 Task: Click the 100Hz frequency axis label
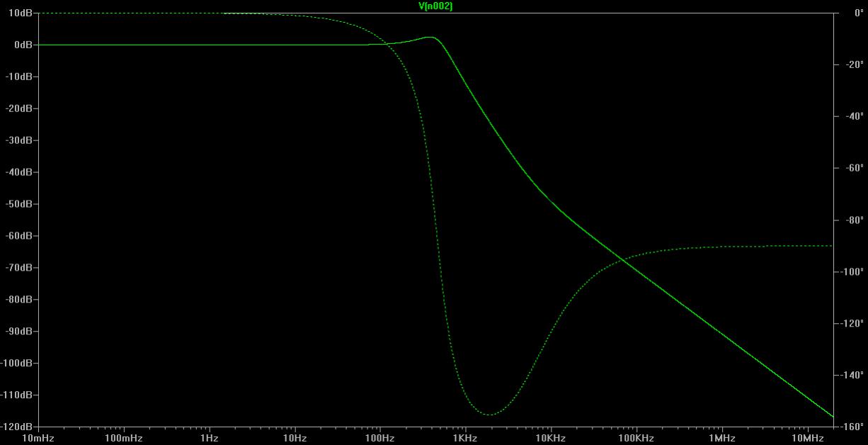(x=380, y=439)
